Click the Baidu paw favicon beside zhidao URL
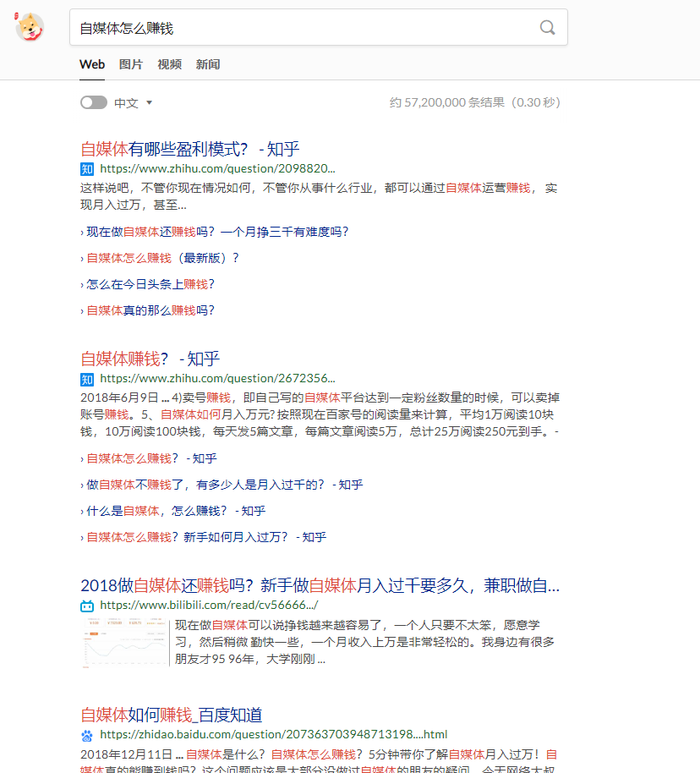 point(87,736)
